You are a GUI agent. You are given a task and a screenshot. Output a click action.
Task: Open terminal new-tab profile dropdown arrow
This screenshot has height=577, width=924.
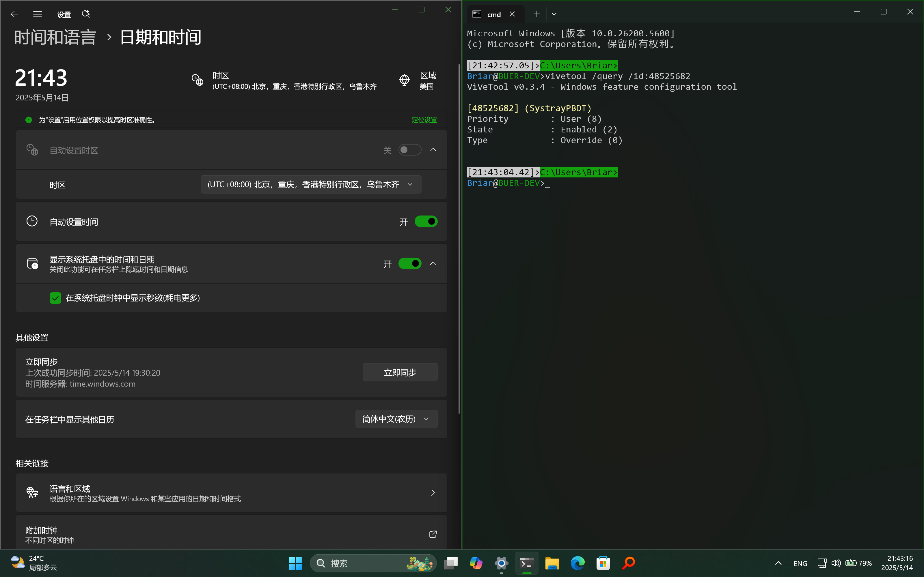coord(554,14)
